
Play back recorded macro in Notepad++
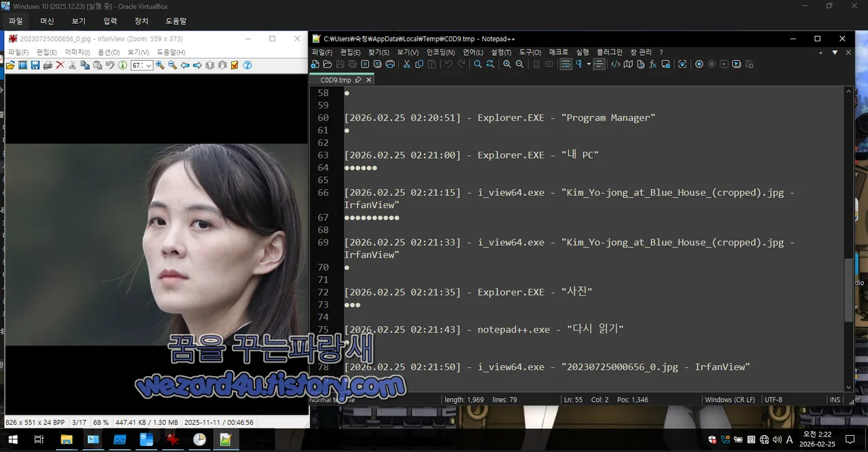pos(724,64)
